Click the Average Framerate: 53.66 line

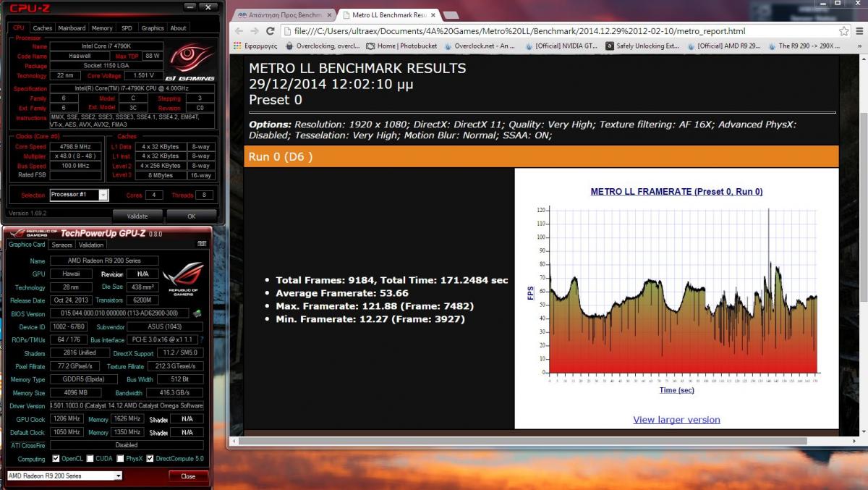341,293
